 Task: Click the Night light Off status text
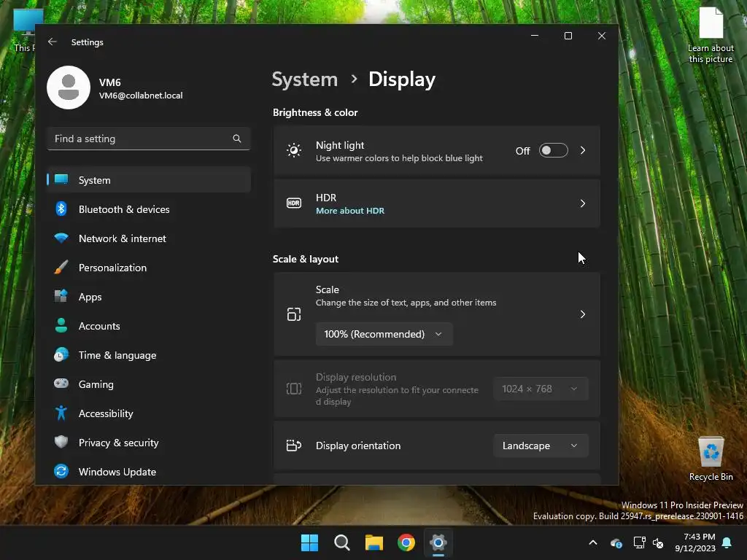(522, 151)
